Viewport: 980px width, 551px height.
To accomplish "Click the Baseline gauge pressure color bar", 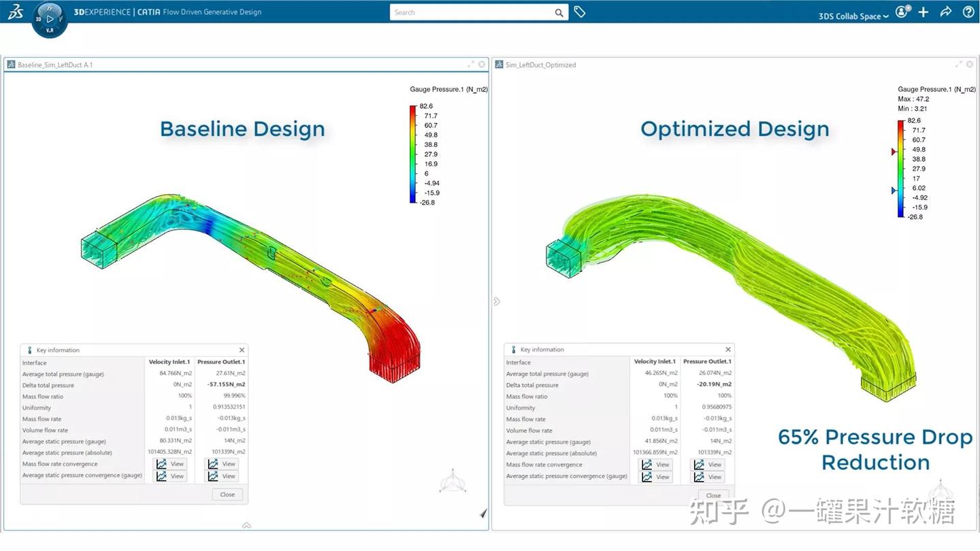I will tap(413, 154).
